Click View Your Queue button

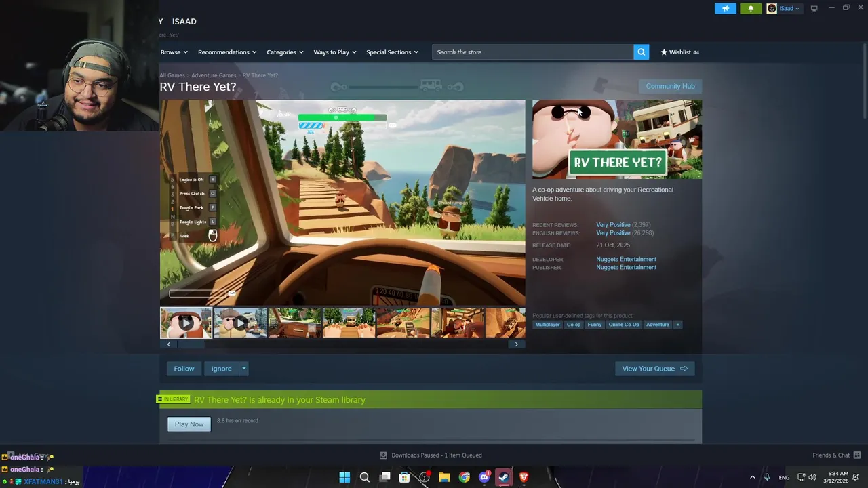click(654, 369)
